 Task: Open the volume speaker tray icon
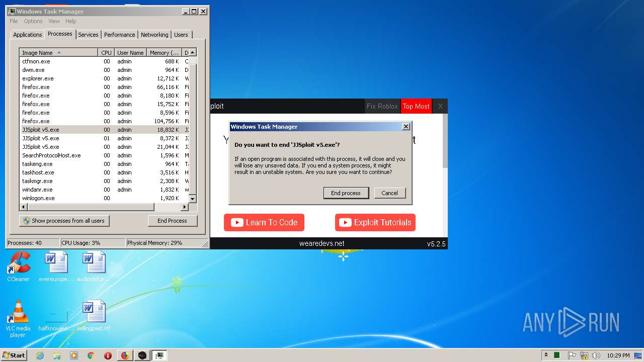click(x=596, y=355)
